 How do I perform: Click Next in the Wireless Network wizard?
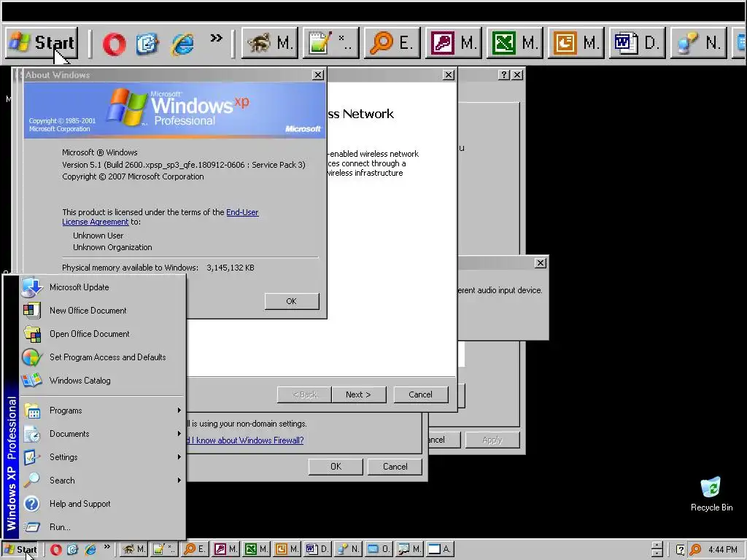358,394
